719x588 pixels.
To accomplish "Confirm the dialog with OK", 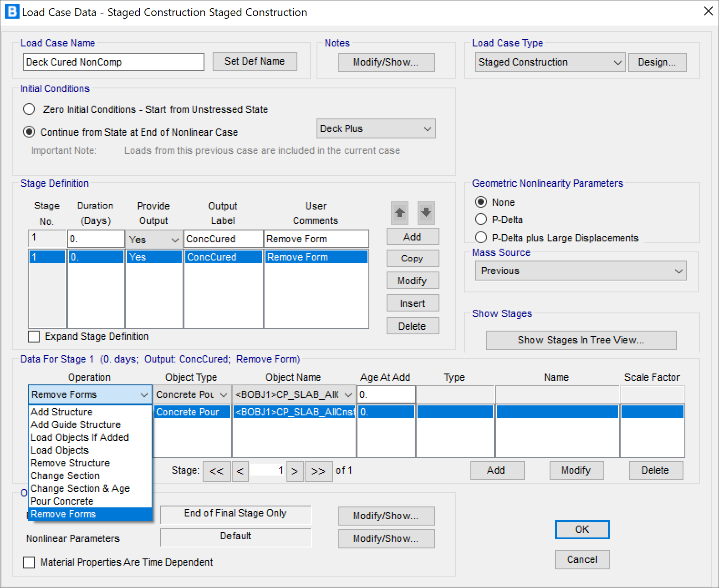I will pyautogui.click(x=581, y=530).
